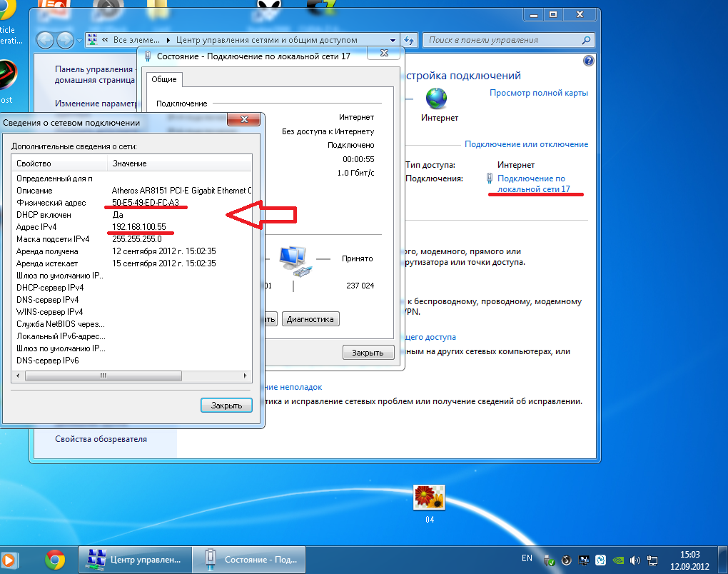The height and width of the screenshot is (574, 728).
Task: Click the Свойство column header
Action: [59, 163]
